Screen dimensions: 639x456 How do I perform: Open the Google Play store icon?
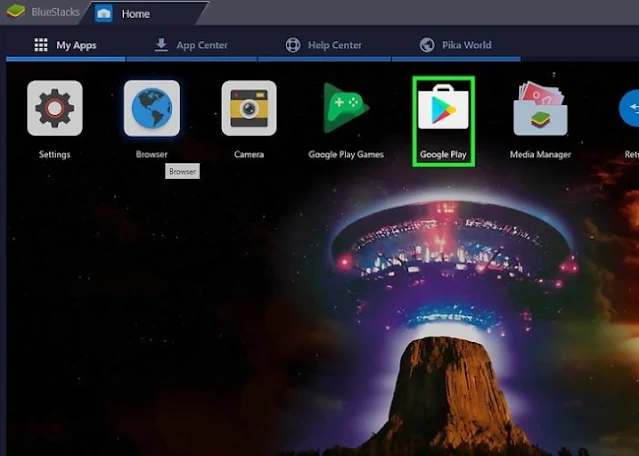443,107
